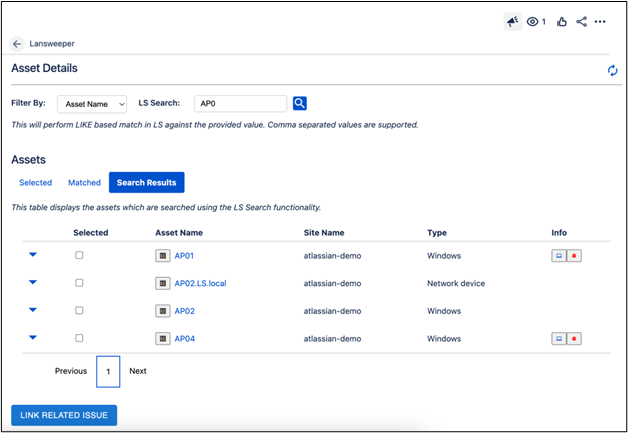Click the feedback megaphone icon

tap(513, 22)
